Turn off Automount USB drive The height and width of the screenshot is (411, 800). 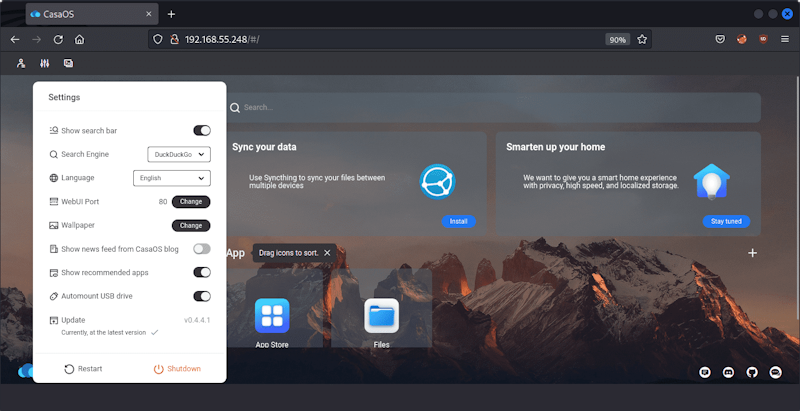pos(201,296)
